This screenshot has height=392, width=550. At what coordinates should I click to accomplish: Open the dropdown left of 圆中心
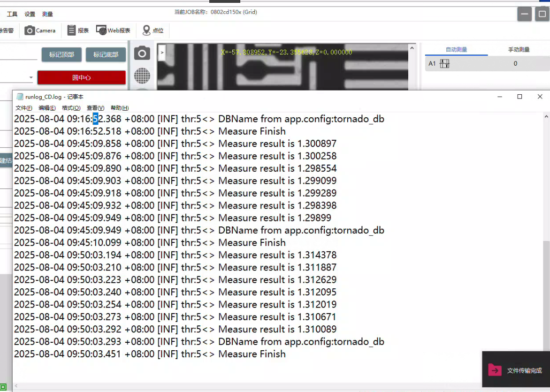(x=31, y=77)
